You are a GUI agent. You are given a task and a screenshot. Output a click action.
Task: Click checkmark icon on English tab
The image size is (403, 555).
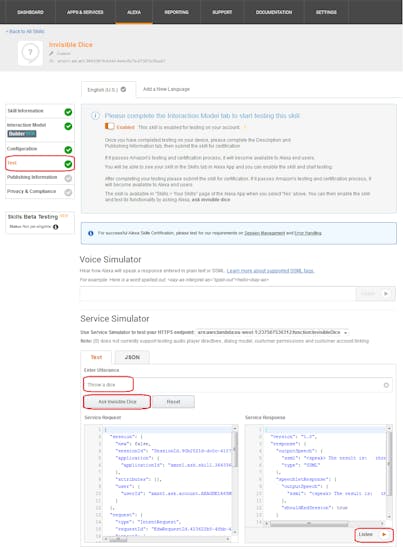(123, 90)
